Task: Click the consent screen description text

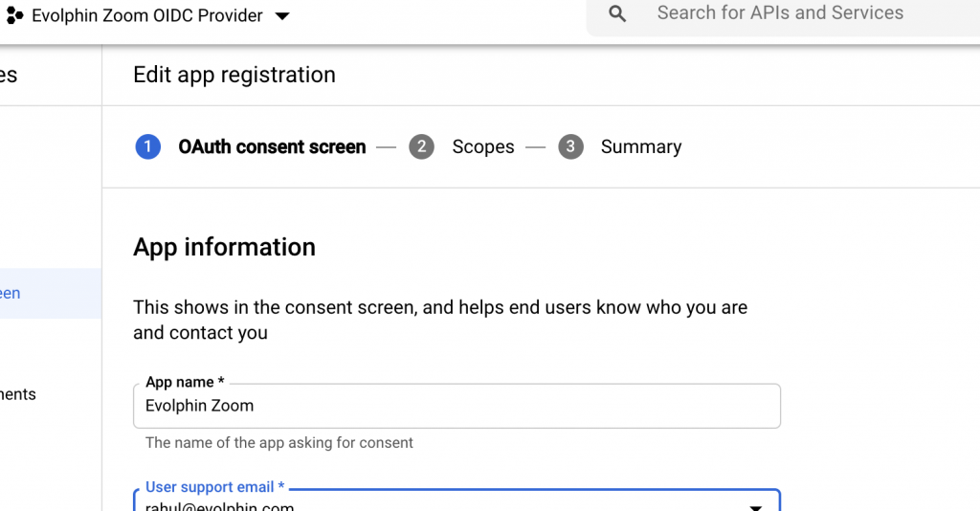Action: coord(440,320)
